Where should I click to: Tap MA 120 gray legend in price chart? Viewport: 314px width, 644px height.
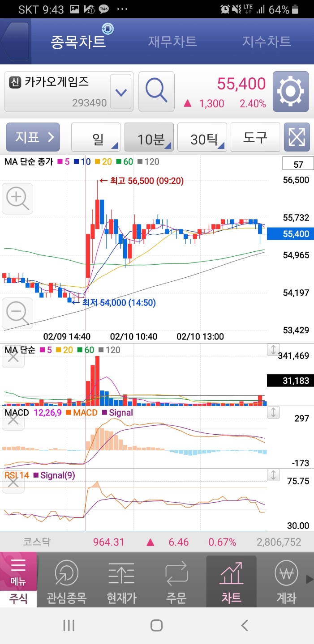point(148,161)
